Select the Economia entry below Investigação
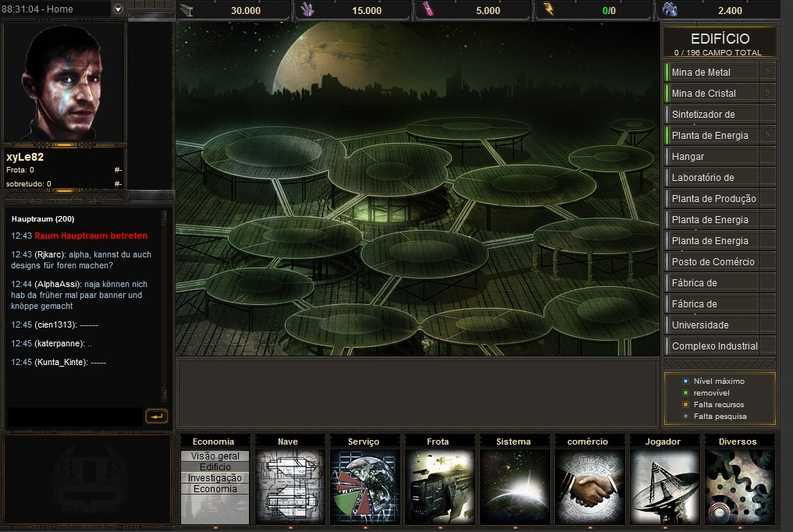The image size is (793, 532). point(215,489)
